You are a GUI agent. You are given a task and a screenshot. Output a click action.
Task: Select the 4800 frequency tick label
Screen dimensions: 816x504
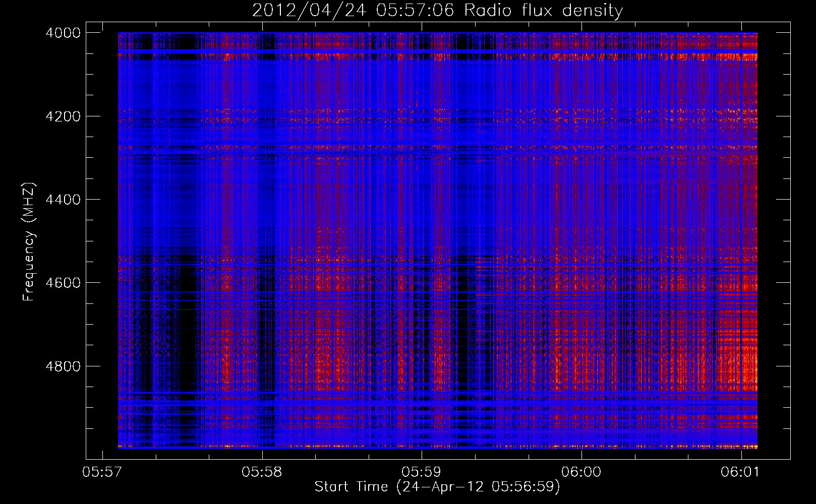[x=63, y=366]
